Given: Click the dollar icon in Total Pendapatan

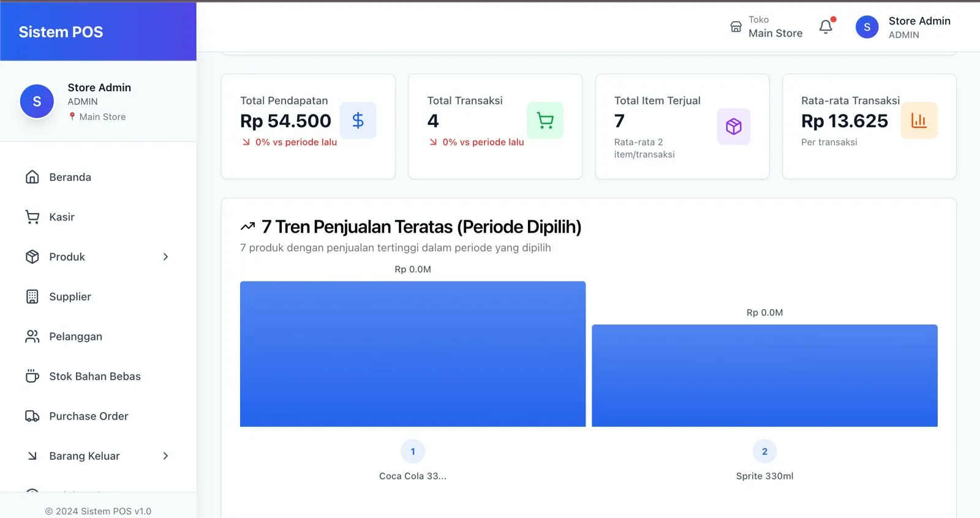Looking at the screenshot, I should (x=358, y=121).
